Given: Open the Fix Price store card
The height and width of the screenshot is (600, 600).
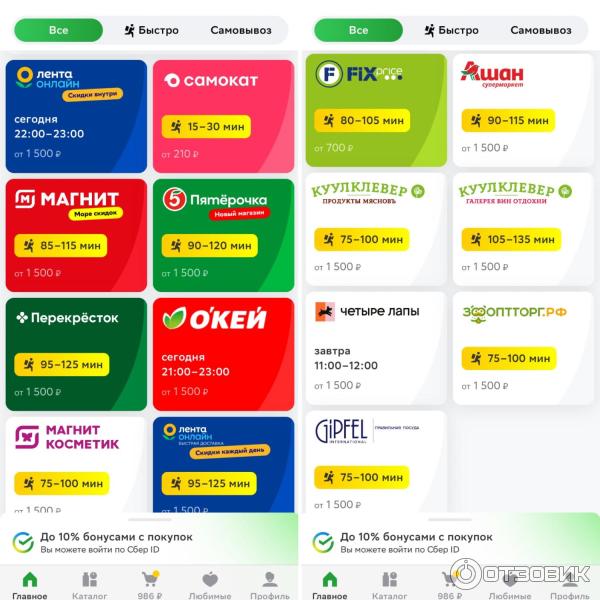Looking at the screenshot, I should [x=376, y=110].
